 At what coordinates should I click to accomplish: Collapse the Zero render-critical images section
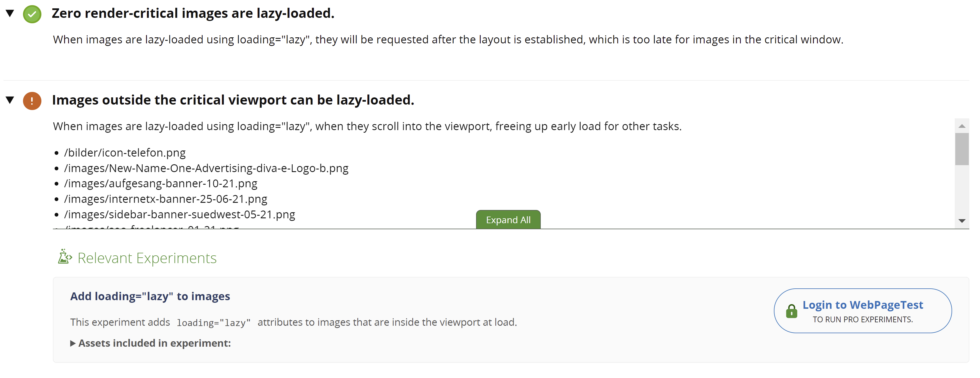(x=10, y=13)
